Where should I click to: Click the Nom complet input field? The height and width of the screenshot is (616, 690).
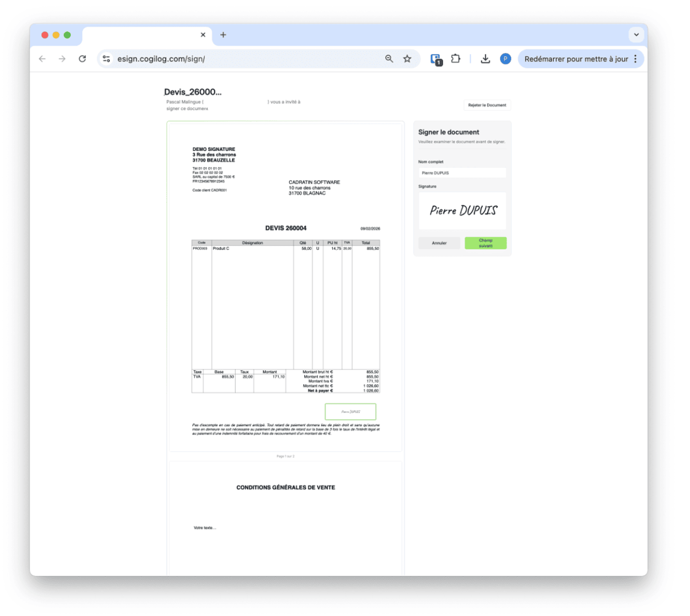click(x=462, y=173)
